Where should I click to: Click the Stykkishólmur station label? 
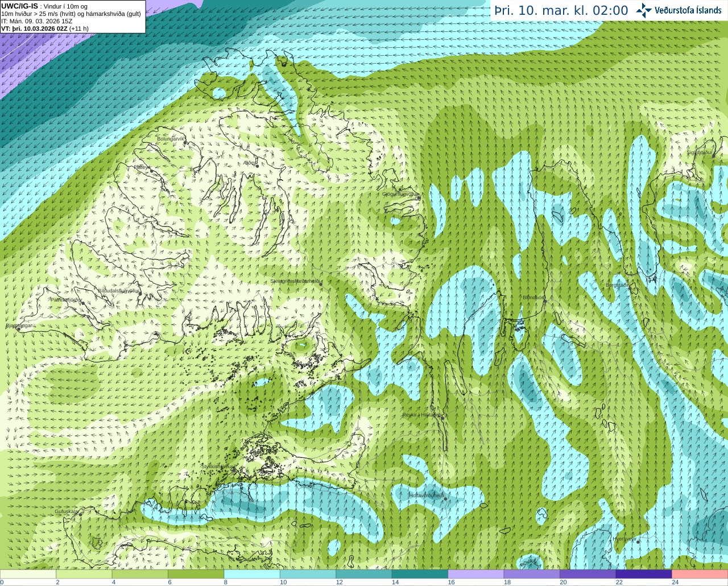(x=218, y=466)
